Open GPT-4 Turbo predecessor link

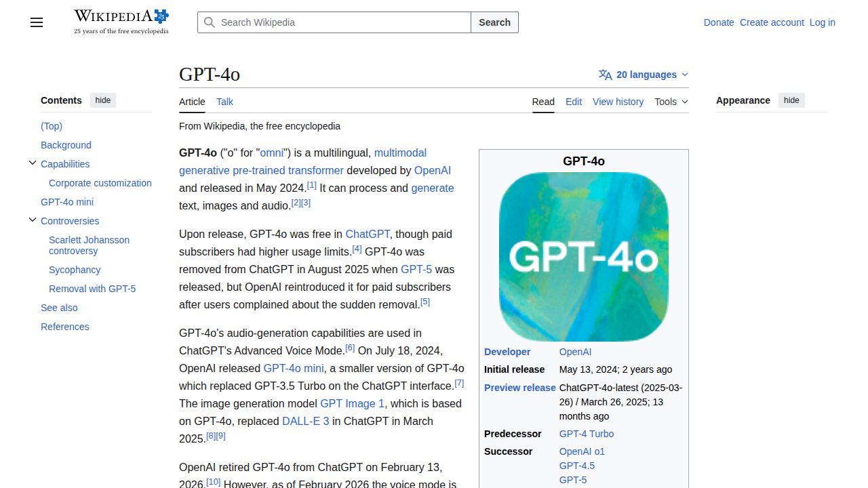(x=587, y=434)
